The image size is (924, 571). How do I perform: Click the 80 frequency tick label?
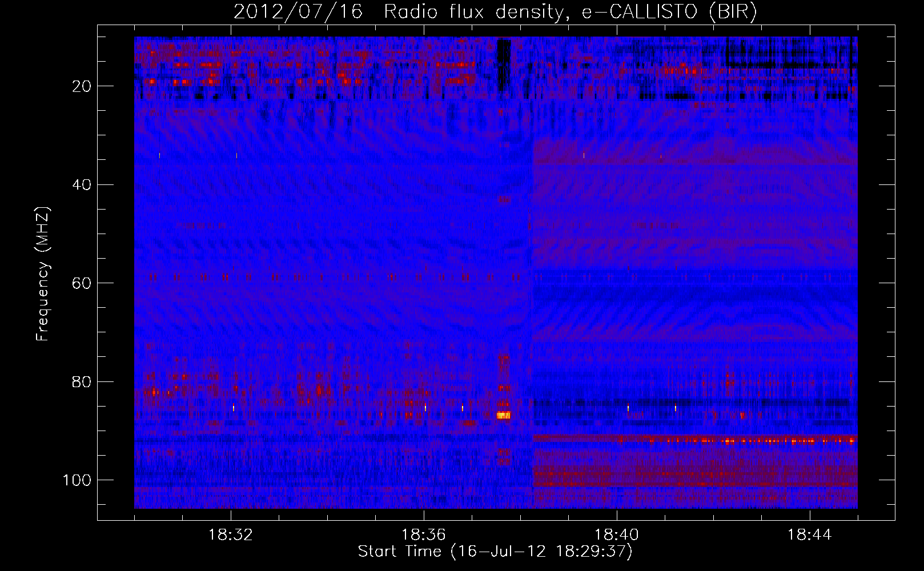pos(82,382)
